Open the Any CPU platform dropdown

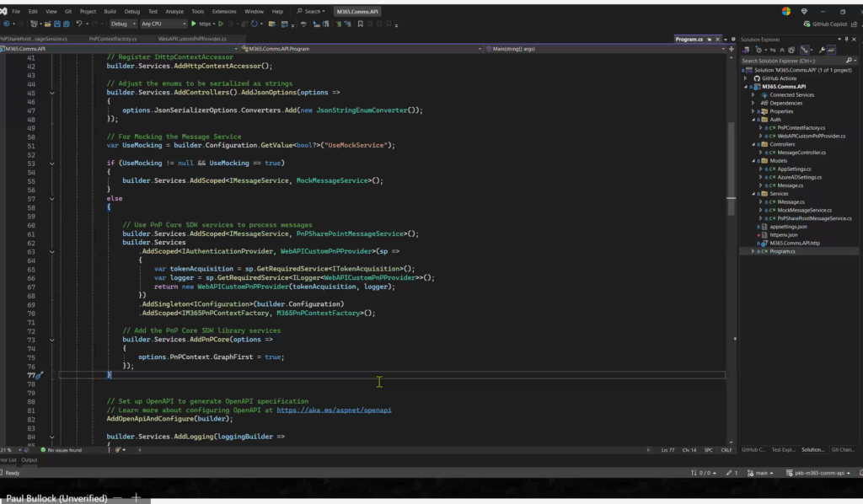(x=163, y=24)
